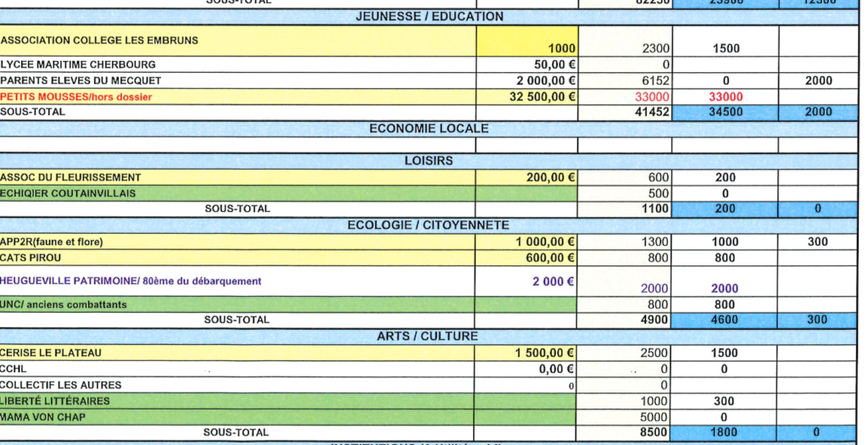The width and height of the screenshot is (868, 445).
Task: Click the green ECHIQIER COUTAINVILLAIS label
Action: [x=68, y=194]
